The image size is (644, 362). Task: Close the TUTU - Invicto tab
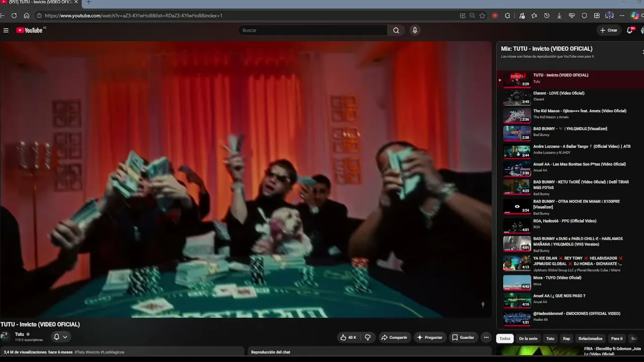[76, 3]
